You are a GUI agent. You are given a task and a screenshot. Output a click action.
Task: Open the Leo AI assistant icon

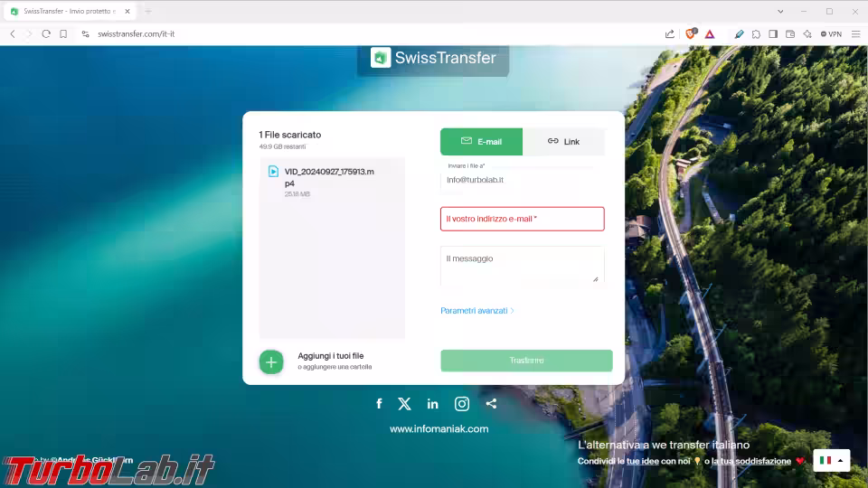click(x=807, y=33)
